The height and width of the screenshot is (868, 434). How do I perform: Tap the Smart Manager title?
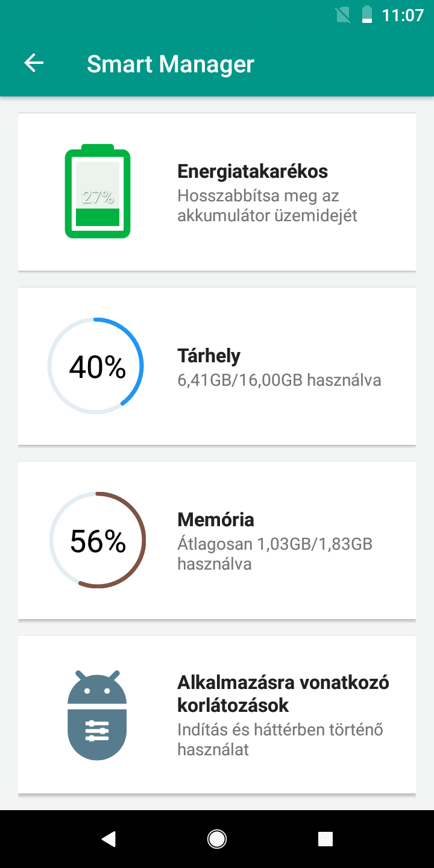click(171, 64)
